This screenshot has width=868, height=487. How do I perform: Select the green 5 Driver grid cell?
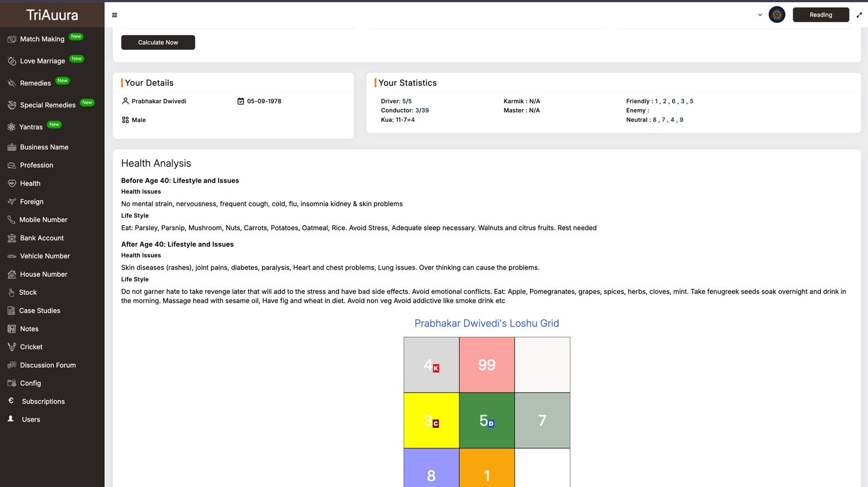tap(487, 420)
